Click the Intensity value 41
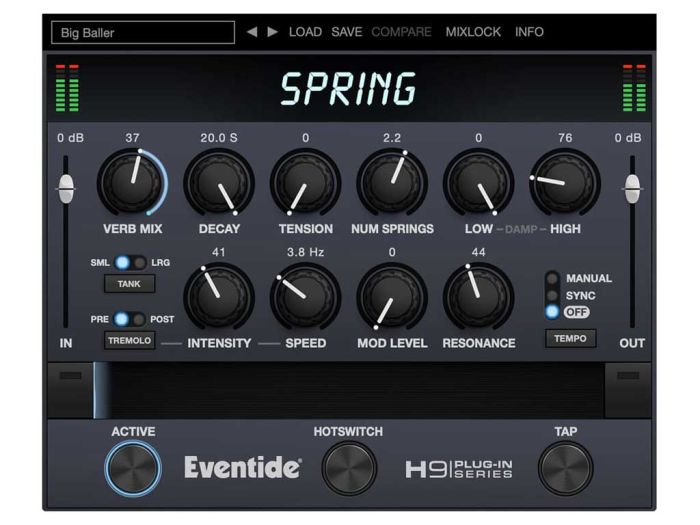This screenshot has width=700, height=525. [x=219, y=252]
